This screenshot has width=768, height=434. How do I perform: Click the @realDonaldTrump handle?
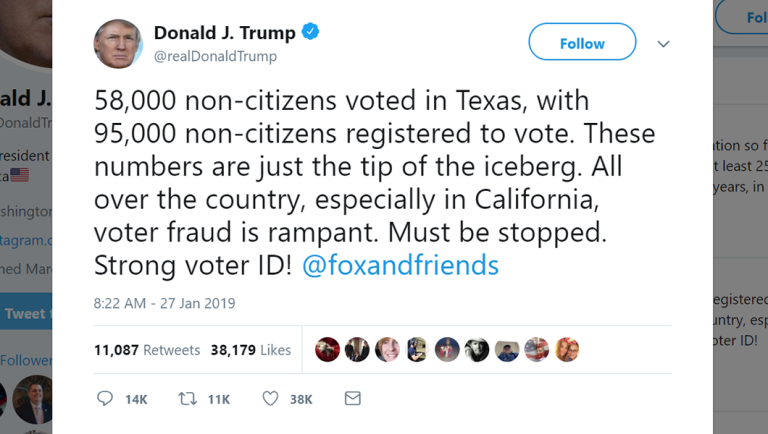pyautogui.click(x=215, y=57)
